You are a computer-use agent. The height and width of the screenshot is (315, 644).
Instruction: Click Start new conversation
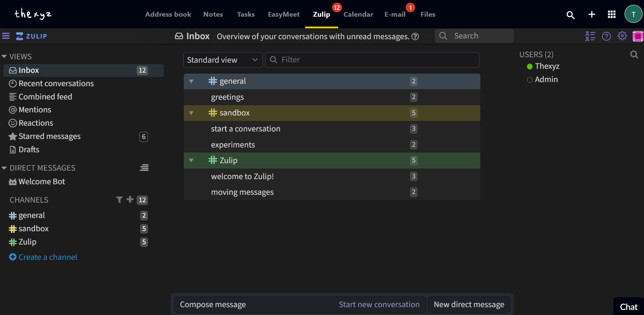coord(379,304)
